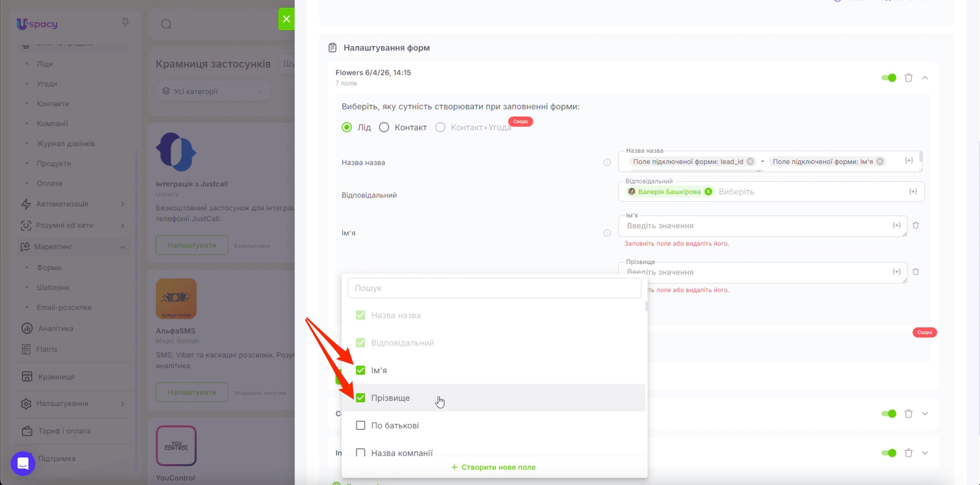Click the Пошук field in dropdown

coord(494,288)
